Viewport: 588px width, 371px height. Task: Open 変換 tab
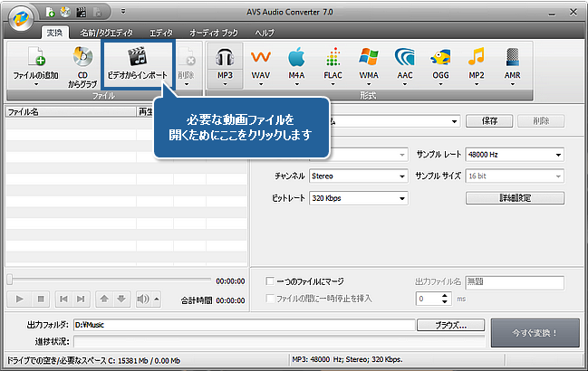[x=54, y=33]
